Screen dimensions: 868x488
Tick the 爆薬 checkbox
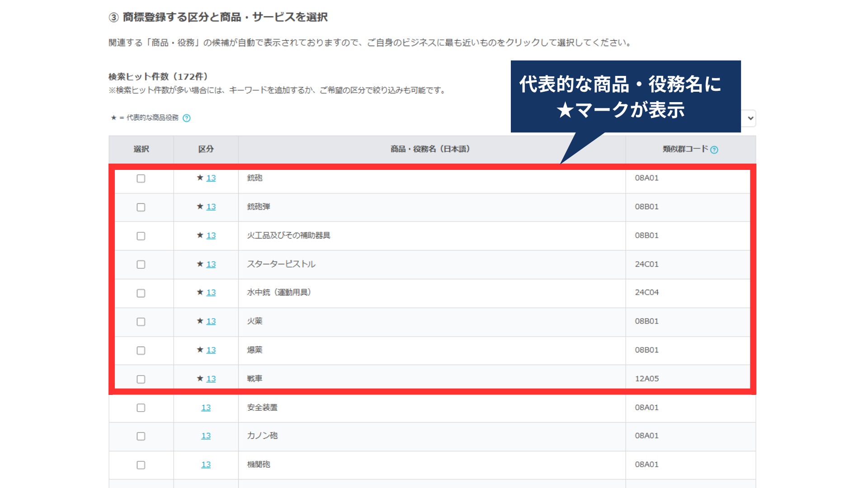point(141,351)
